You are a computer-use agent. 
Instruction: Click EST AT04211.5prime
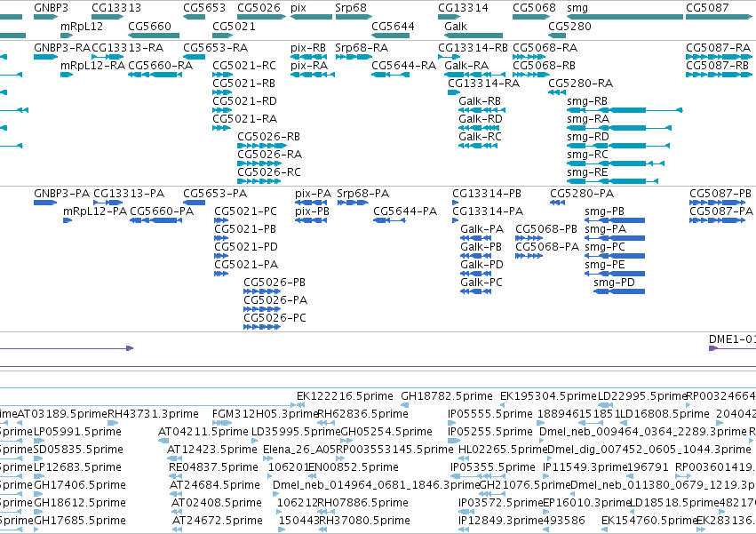point(203,432)
